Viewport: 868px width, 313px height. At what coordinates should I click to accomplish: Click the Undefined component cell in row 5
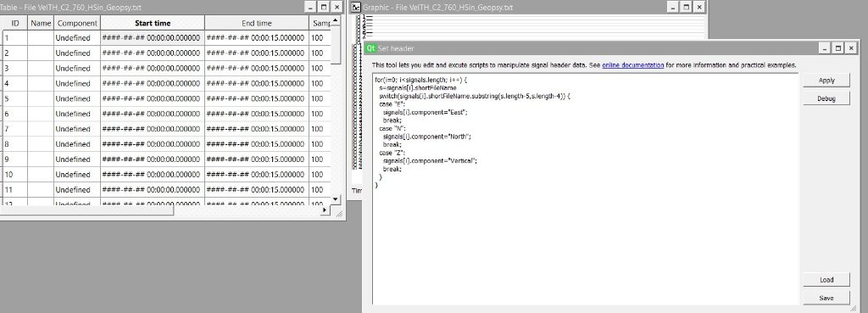(77, 98)
